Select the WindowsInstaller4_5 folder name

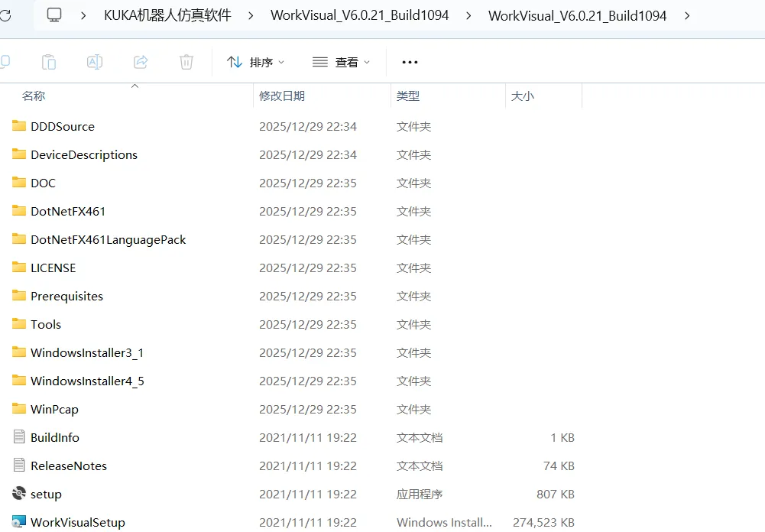87,381
